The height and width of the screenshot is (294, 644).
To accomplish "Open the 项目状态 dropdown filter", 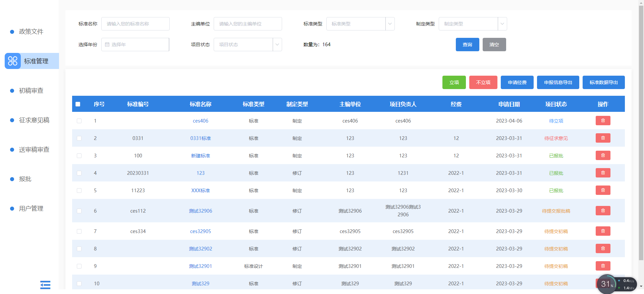I will click(248, 45).
